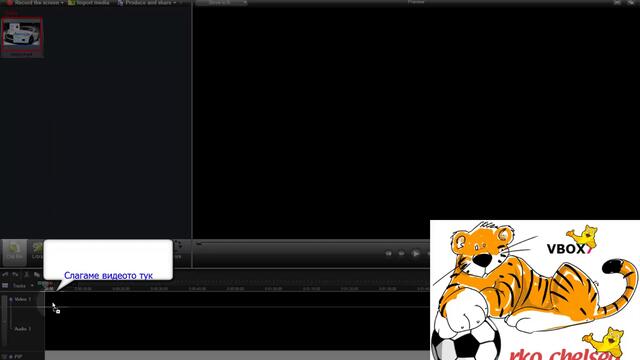Click the Audio 1 track label

click(x=22, y=329)
